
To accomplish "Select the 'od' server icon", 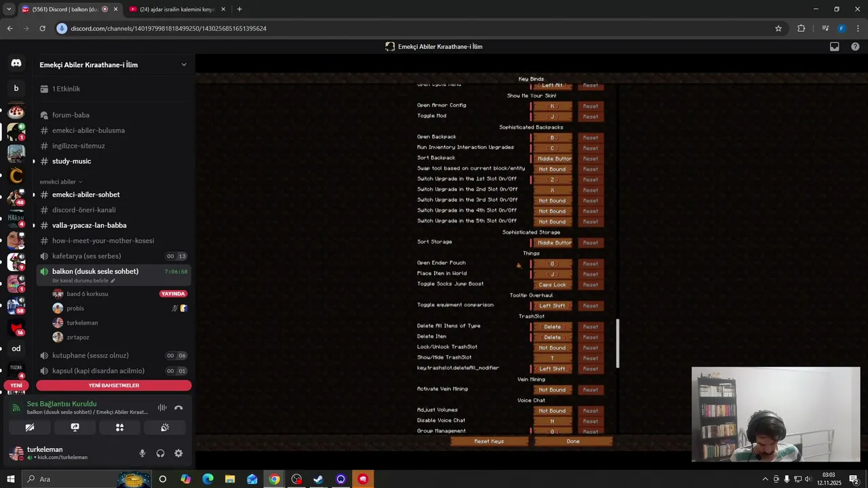I will (16, 348).
